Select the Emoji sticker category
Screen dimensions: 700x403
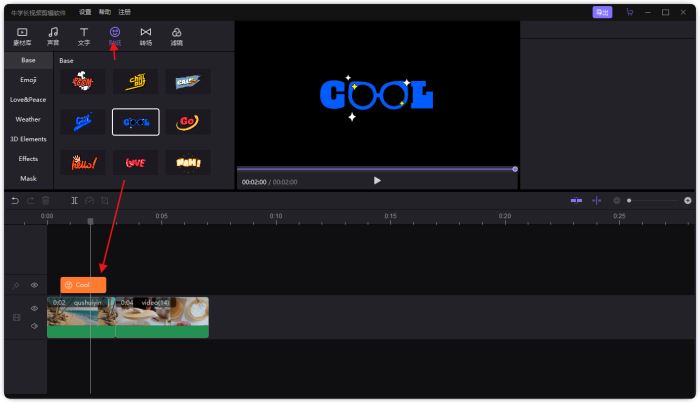[x=28, y=79]
